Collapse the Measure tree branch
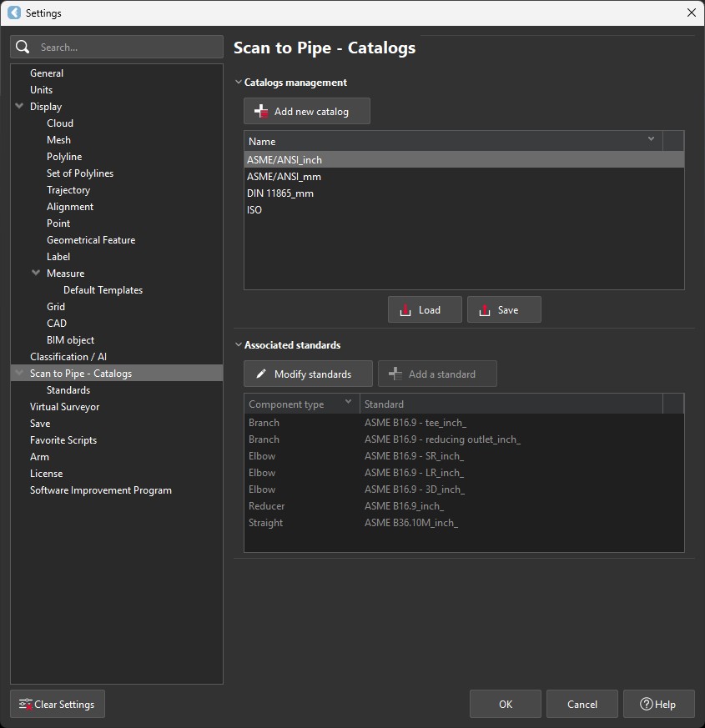 35,273
